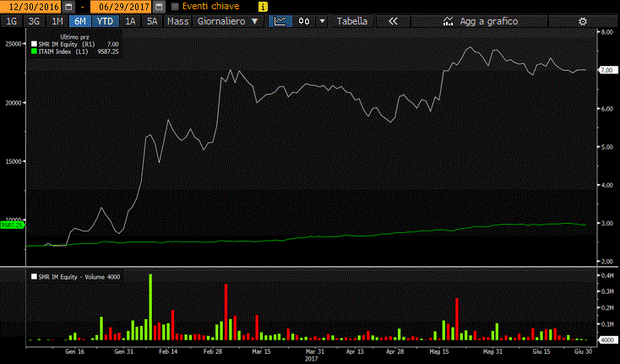Open the end date calendar picker

(x=158, y=6)
